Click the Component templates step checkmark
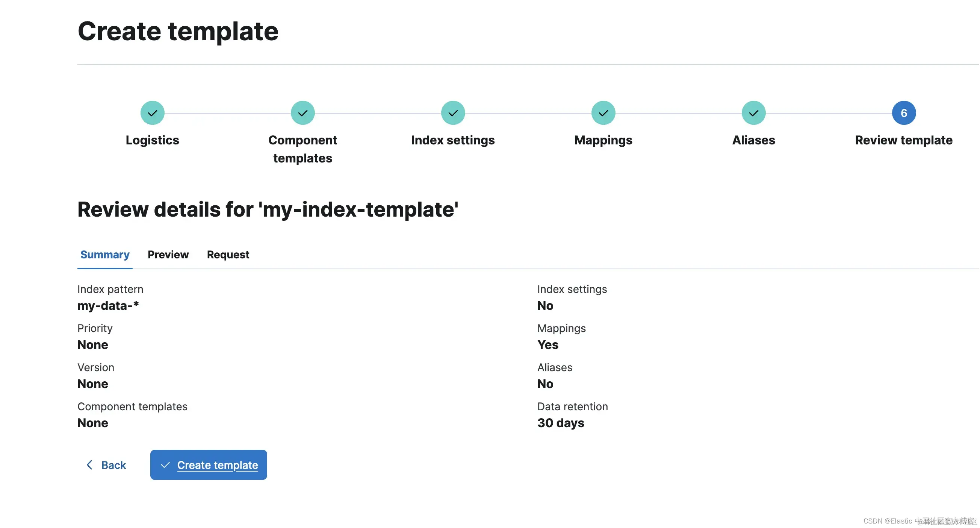Viewport: 980px width, 528px height. click(302, 113)
